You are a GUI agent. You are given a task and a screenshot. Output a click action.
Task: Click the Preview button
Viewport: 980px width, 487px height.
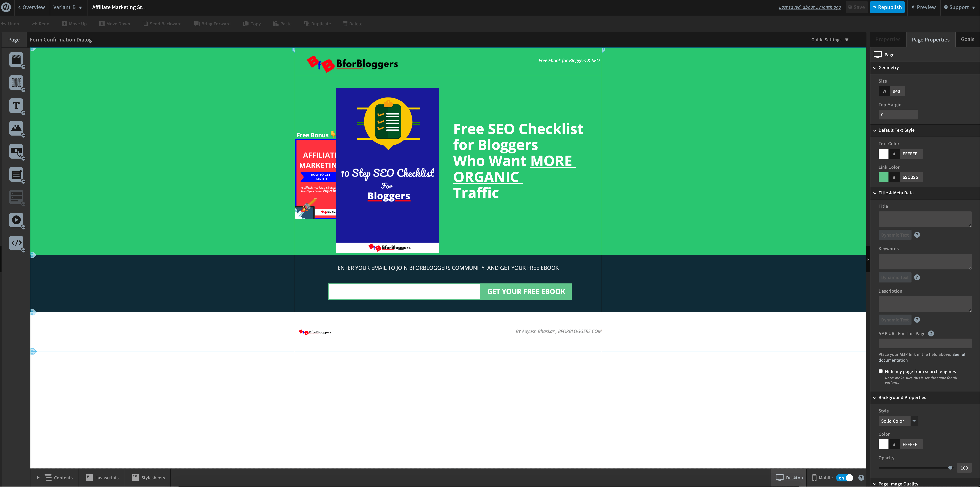pos(923,7)
